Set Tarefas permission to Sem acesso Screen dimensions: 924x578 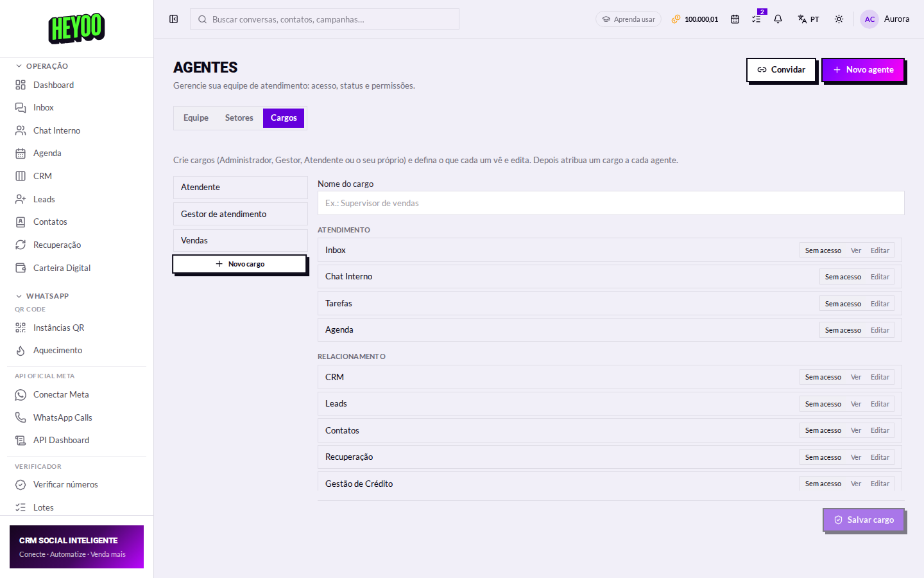point(843,304)
